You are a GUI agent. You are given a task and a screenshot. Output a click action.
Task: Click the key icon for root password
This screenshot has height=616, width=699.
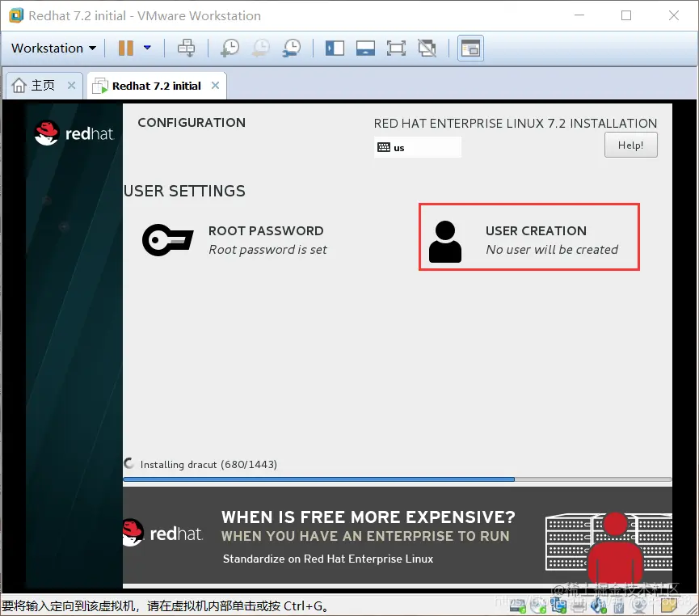[x=167, y=240]
